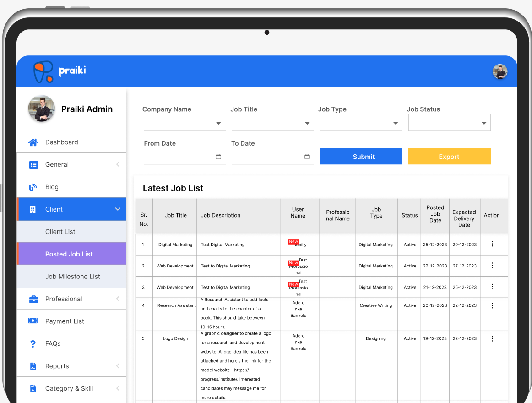Image resolution: width=532 pixels, height=403 pixels.
Task: Click the FAQs question mark icon
Action: tap(33, 344)
